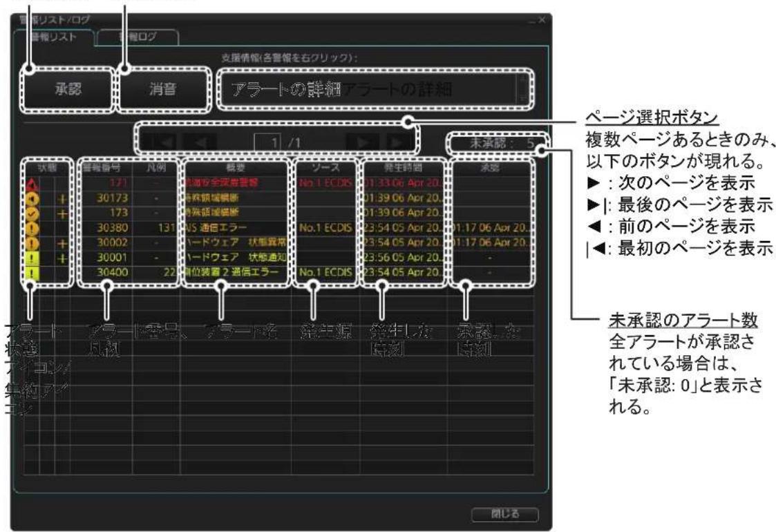Click ハードウェア 状態異常 summary in row 30002
This screenshot has height=532, width=776.
point(235,242)
